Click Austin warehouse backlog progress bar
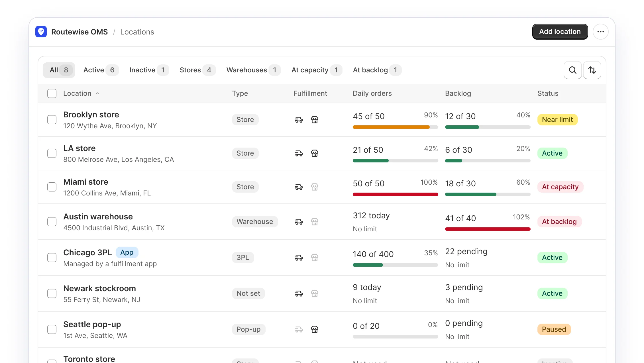Image resolution: width=644 pixels, height=363 pixels. (x=488, y=229)
